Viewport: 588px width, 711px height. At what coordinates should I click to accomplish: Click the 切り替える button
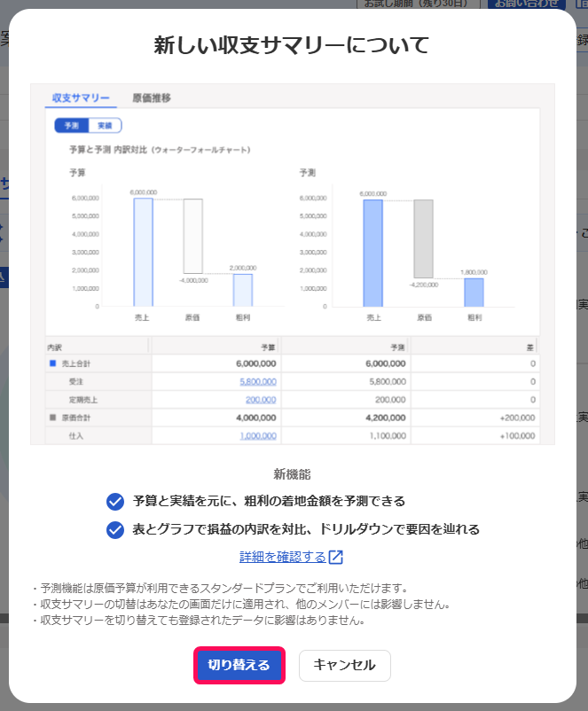(239, 665)
